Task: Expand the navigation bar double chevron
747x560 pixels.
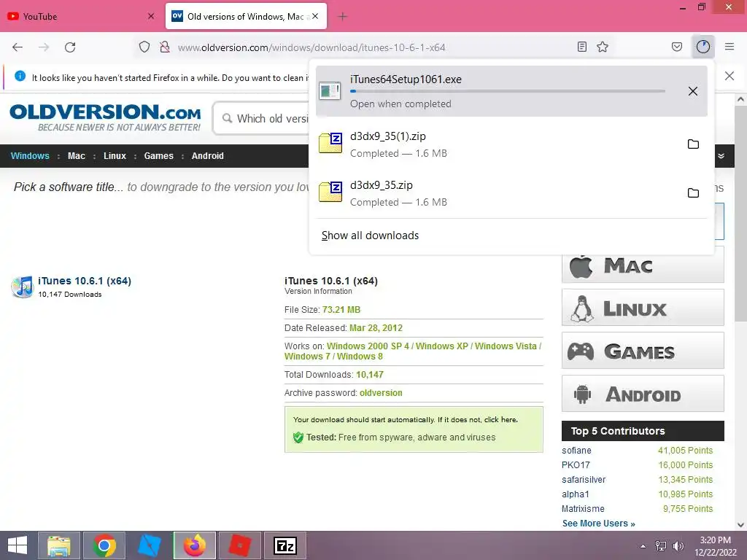Action: [721, 156]
